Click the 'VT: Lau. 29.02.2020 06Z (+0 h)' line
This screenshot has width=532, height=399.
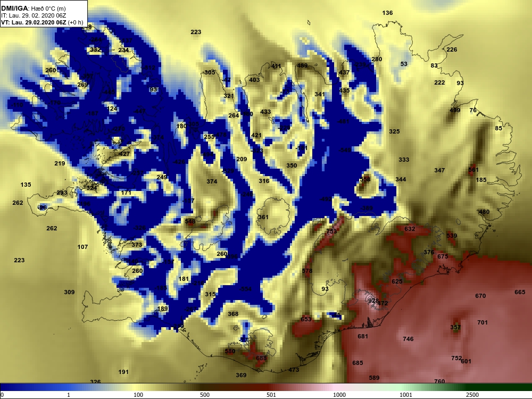point(42,22)
